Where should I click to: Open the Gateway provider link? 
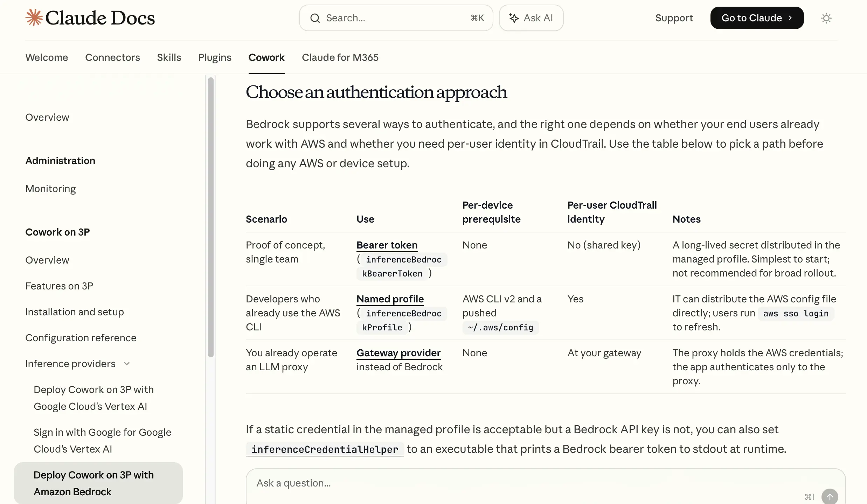coord(398,353)
